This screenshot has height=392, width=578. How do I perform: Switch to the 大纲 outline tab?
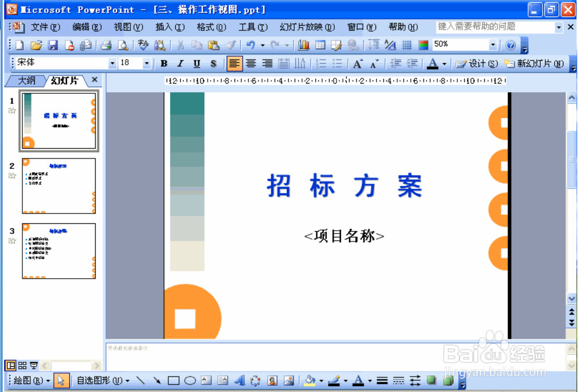26,80
